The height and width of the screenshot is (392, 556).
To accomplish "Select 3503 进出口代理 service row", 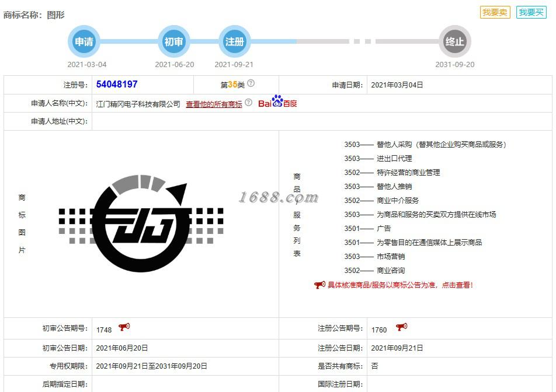I will coord(378,159).
